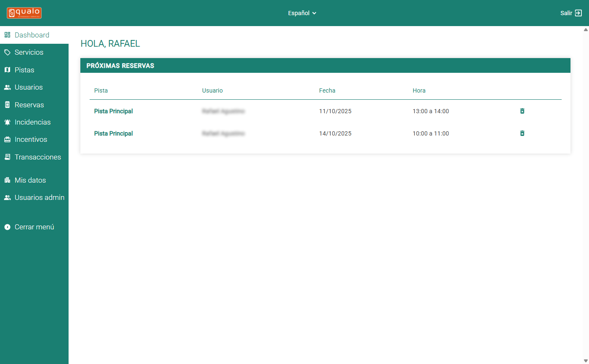Open the Español language dropdown
Image resolution: width=589 pixels, height=364 pixels.
[x=302, y=13]
